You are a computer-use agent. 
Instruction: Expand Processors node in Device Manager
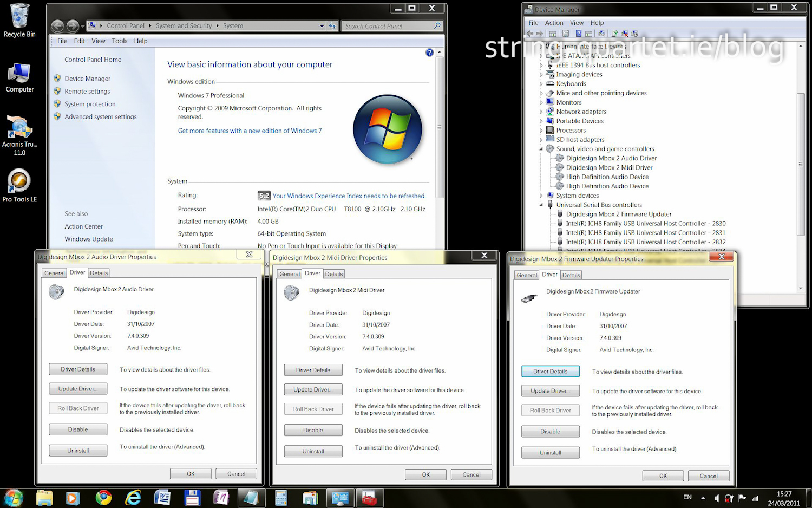pos(541,131)
